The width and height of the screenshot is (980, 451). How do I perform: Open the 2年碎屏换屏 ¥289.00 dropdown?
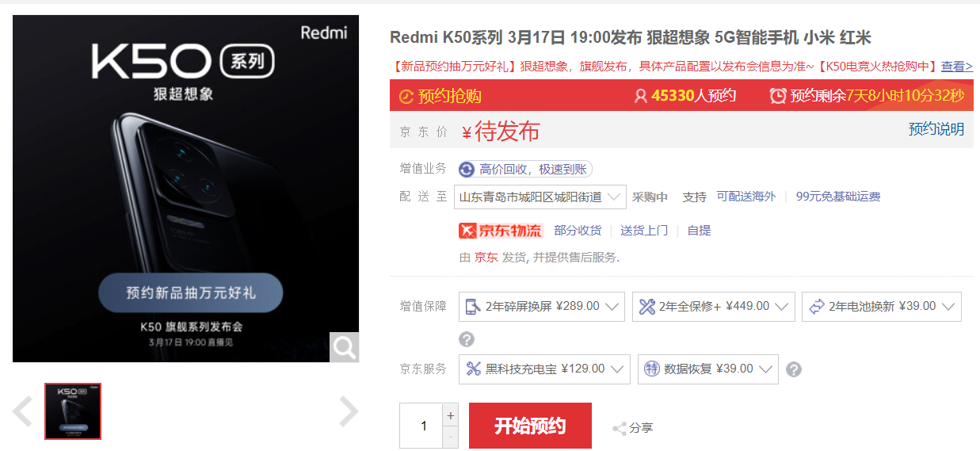click(x=542, y=307)
